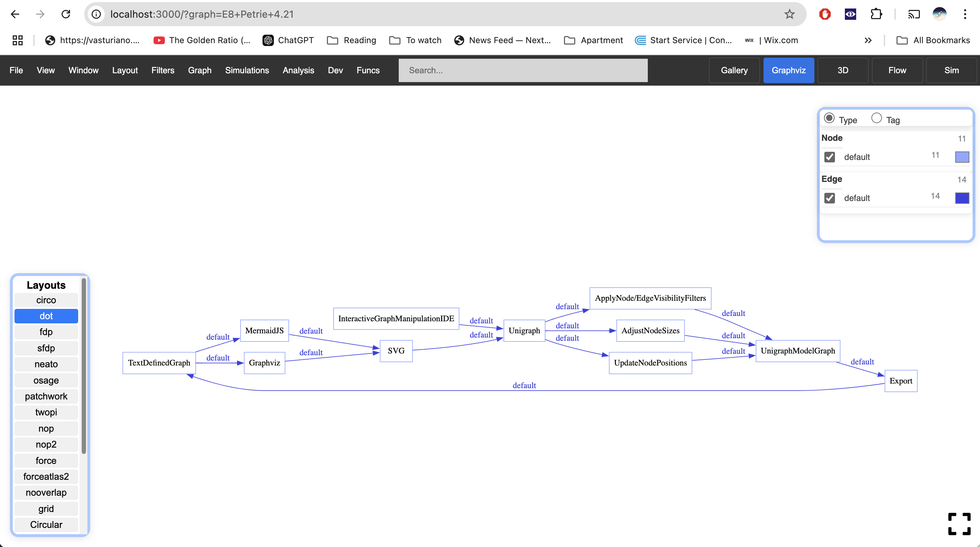Choose the dot layout

coord(46,316)
